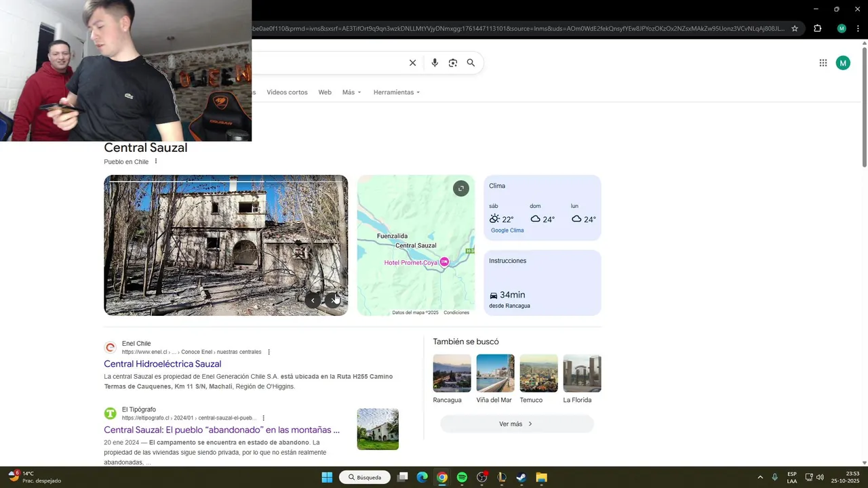868x488 pixels.
Task: Open Task View on the taskbar
Action: pos(402,477)
